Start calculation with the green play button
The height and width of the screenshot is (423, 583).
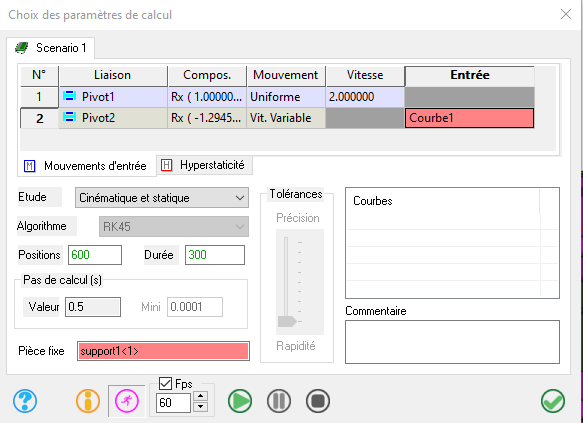pos(240,401)
